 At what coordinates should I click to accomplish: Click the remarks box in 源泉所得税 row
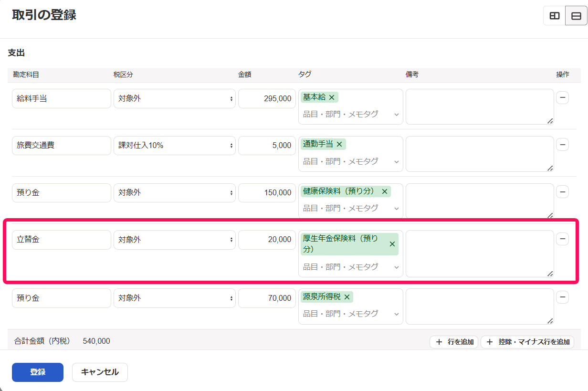point(480,306)
